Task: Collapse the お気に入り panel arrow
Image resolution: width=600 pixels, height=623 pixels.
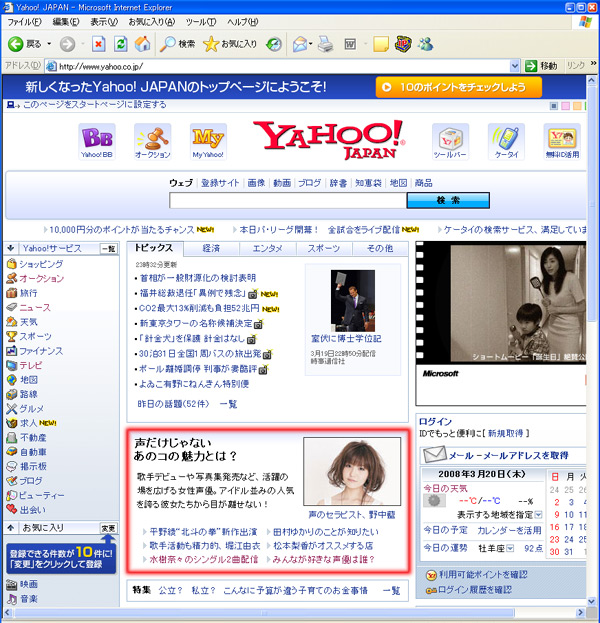Action: (11, 528)
